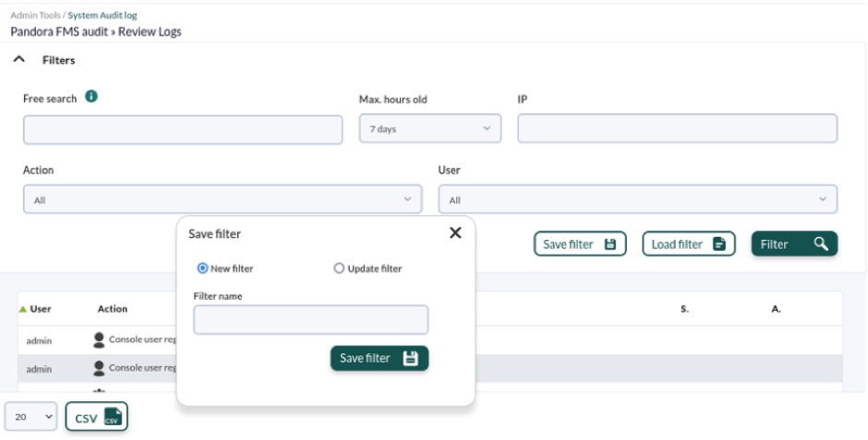
Task: Sort by the User column header
Action: (41, 309)
